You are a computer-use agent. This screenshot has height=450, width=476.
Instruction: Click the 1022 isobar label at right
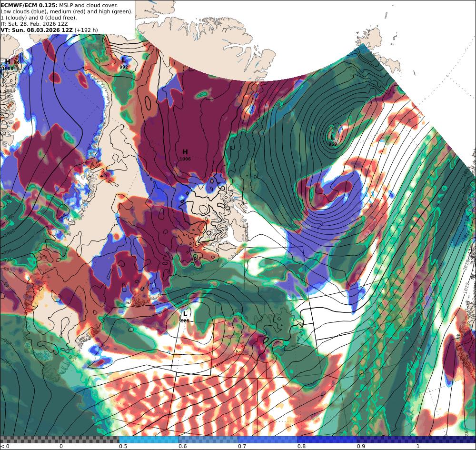pyautogui.click(x=467, y=287)
